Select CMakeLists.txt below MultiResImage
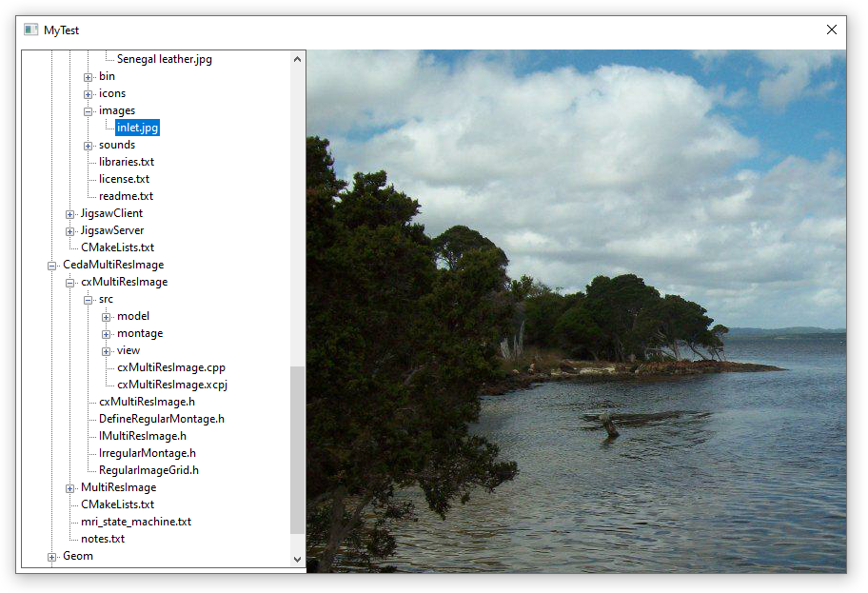 click(x=117, y=504)
